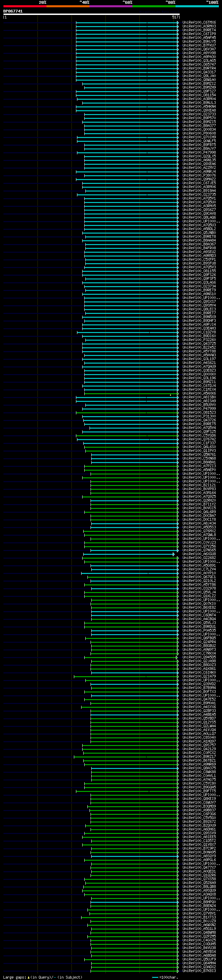This screenshot has width=222, height=980.
Task: Select the UniRef100_A8ISB0 label
Action: (199, 397)
